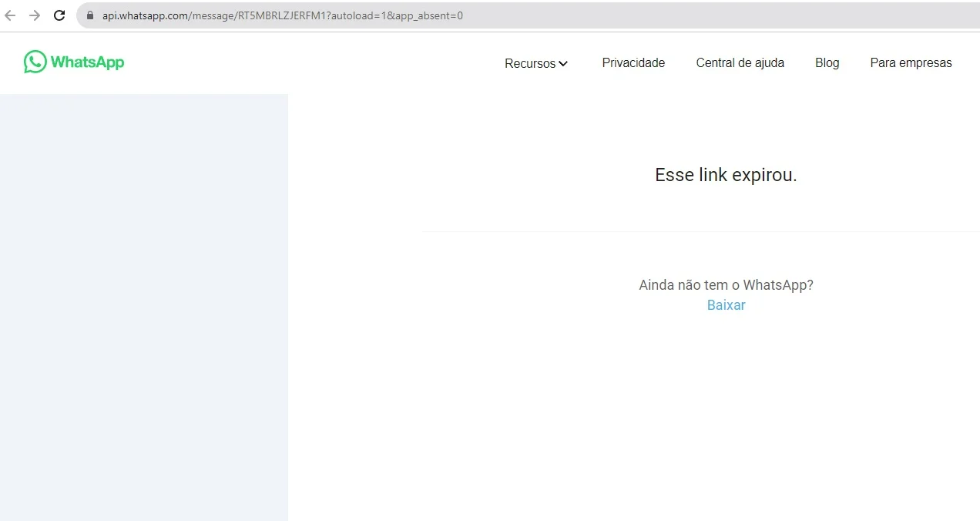
Task: Click the Baixar download link
Action: coord(726,305)
